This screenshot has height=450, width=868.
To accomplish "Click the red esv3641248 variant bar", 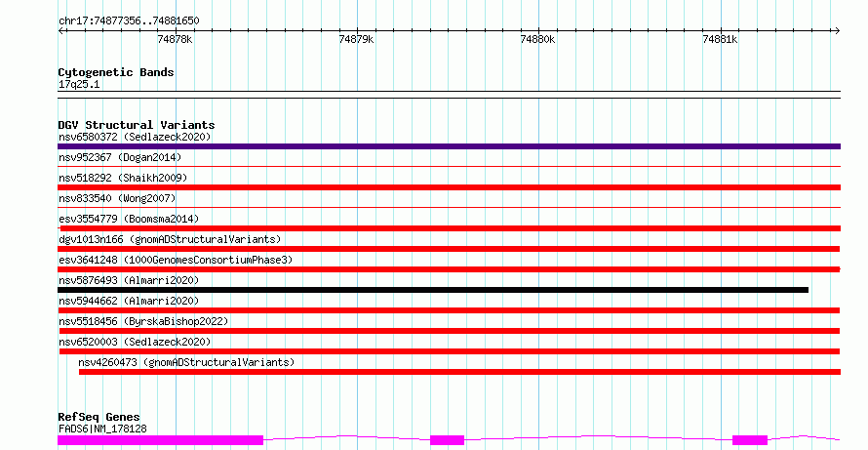I will pos(449,269).
